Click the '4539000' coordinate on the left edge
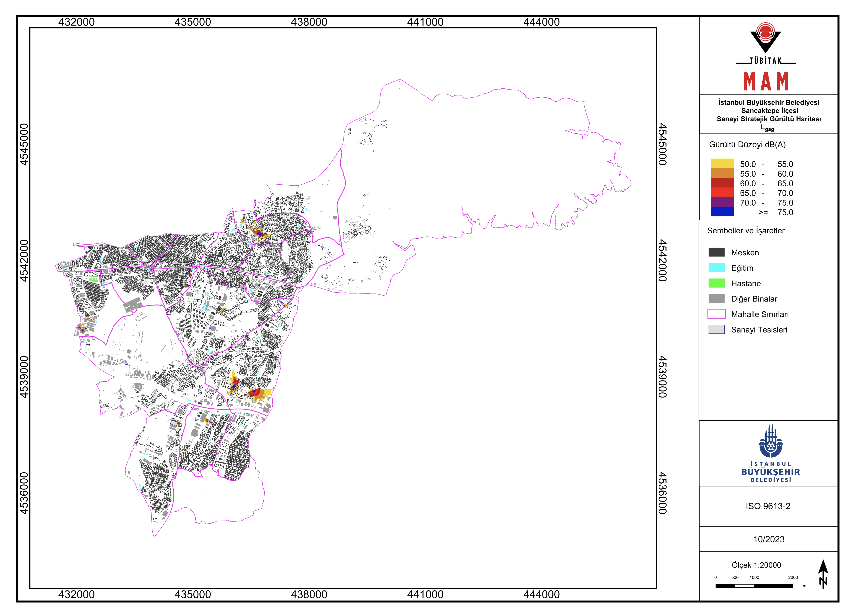Screen dimensions: 853x616 [x=24, y=377]
